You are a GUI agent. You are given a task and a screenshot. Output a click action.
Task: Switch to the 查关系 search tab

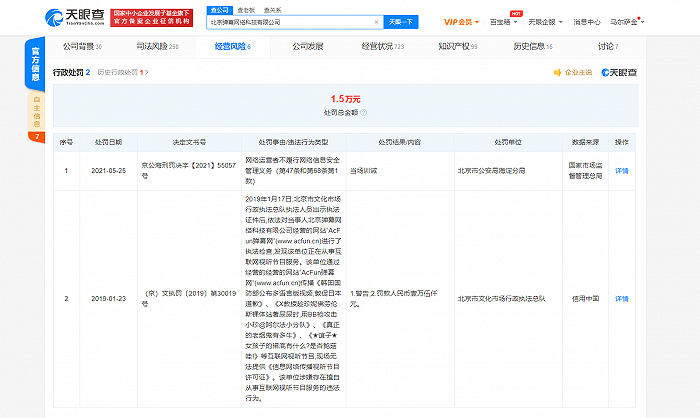click(272, 10)
